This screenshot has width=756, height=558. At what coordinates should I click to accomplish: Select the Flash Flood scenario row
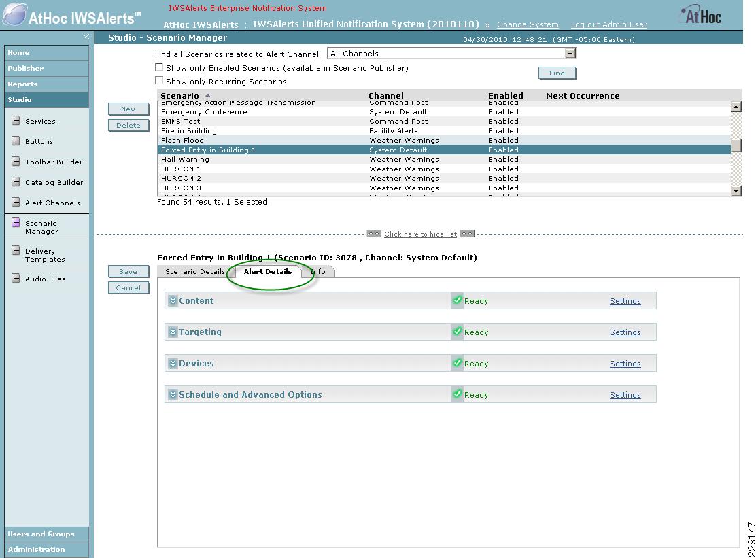tap(444, 140)
